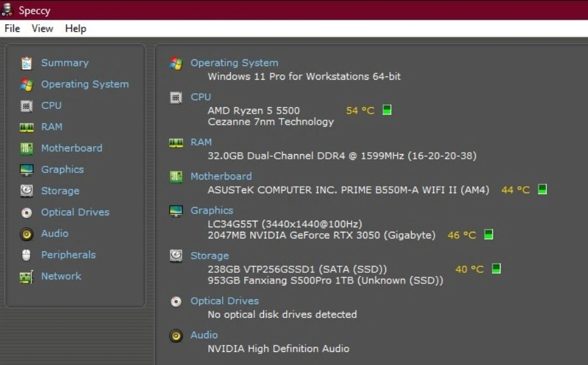This screenshot has width=588, height=365.
Task: Open the Help menu
Action: [75, 29]
